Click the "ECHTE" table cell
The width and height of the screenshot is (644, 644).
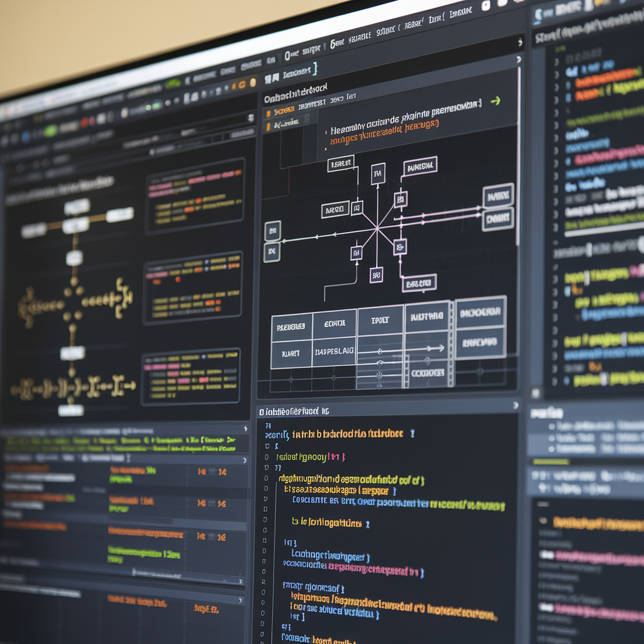[x=335, y=324]
